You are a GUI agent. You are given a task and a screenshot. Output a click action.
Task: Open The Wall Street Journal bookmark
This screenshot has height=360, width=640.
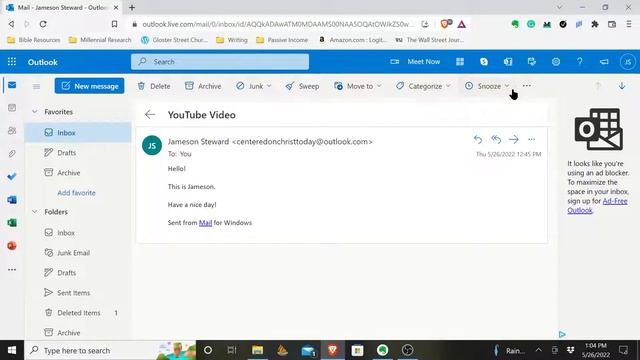pyautogui.click(x=430, y=40)
